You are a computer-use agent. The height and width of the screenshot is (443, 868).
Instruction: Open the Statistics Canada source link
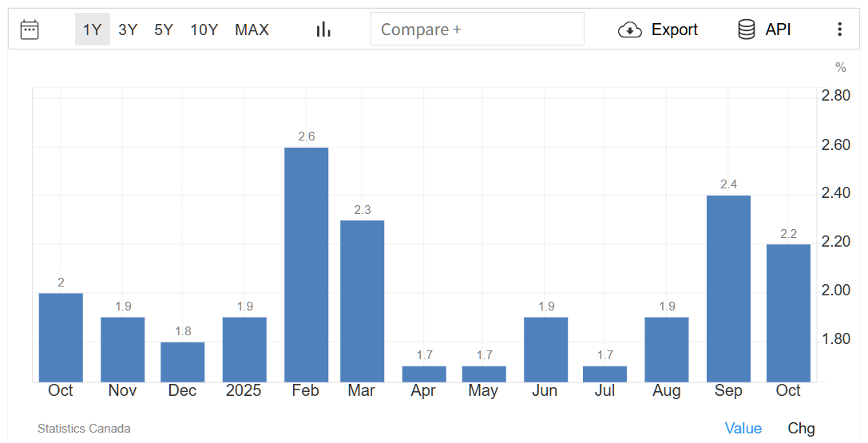(x=84, y=429)
